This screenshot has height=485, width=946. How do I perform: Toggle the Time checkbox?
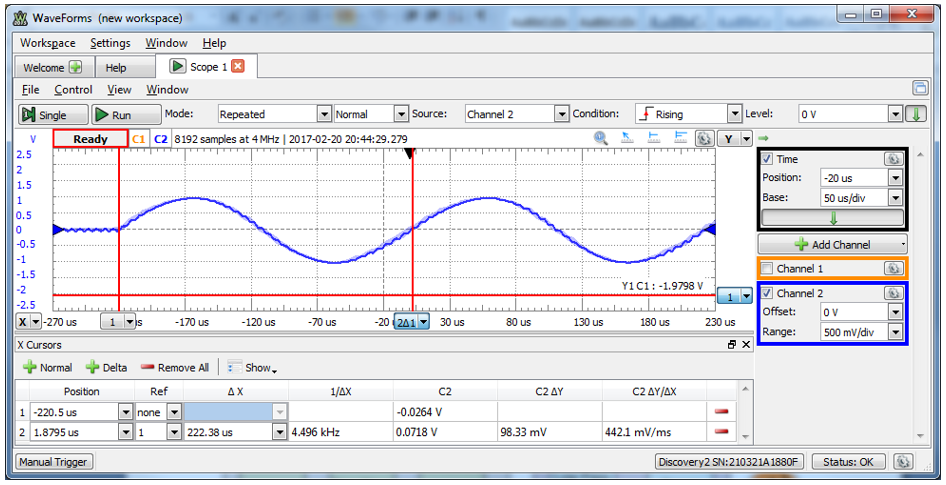[767, 159]
